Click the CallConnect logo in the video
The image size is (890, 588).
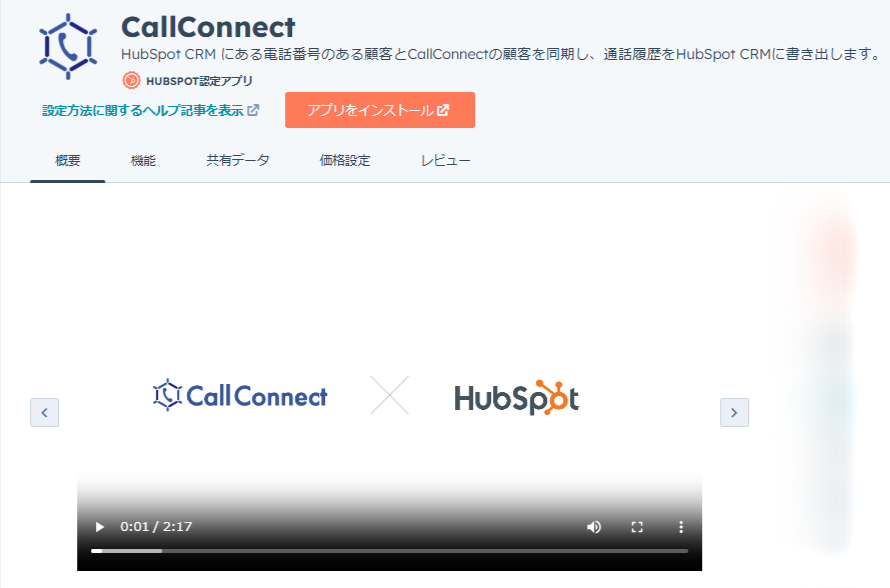(x=240, y=395)
